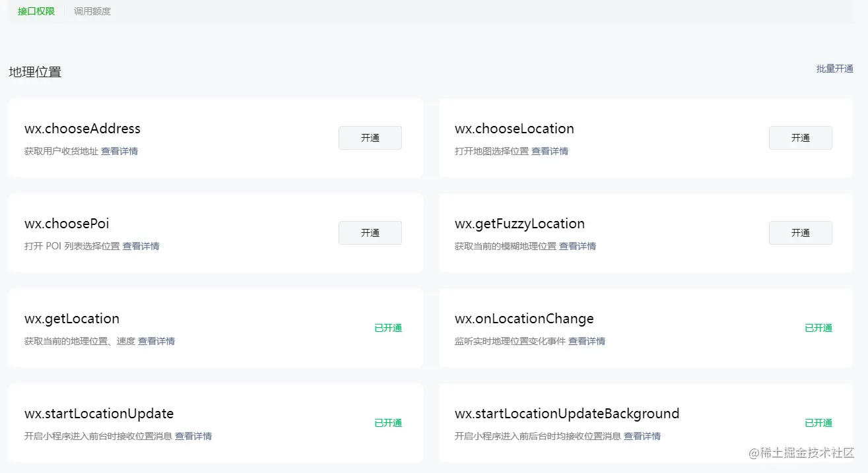Open 查看详情 for wx.getLocation
This screenshot has height=473, width=868.
[156, 341]
